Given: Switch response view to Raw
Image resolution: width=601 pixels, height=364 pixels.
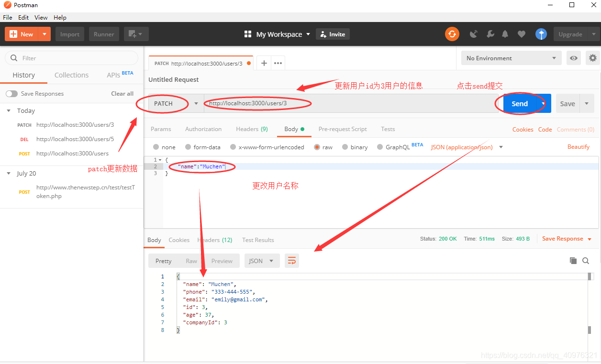Looking at the screenshot, I should 191,261.
